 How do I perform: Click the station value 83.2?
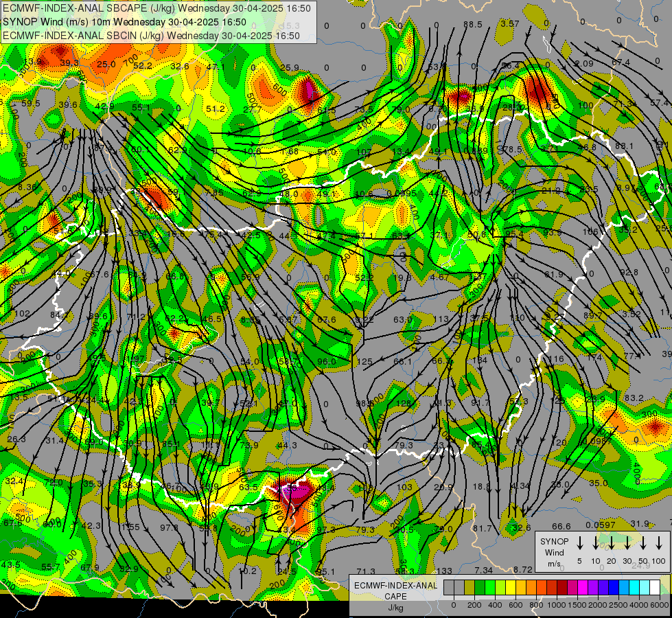[x=634, y=398]
